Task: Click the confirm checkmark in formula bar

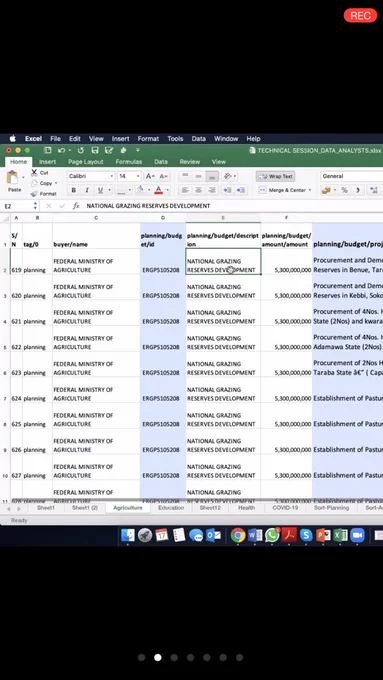Action: [62, 206]
